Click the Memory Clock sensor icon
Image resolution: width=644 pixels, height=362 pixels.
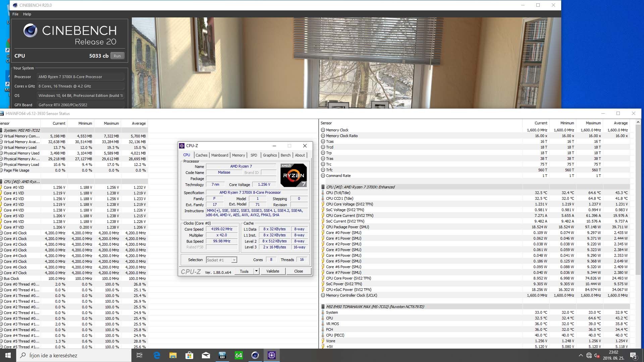(x=323, y=130)
